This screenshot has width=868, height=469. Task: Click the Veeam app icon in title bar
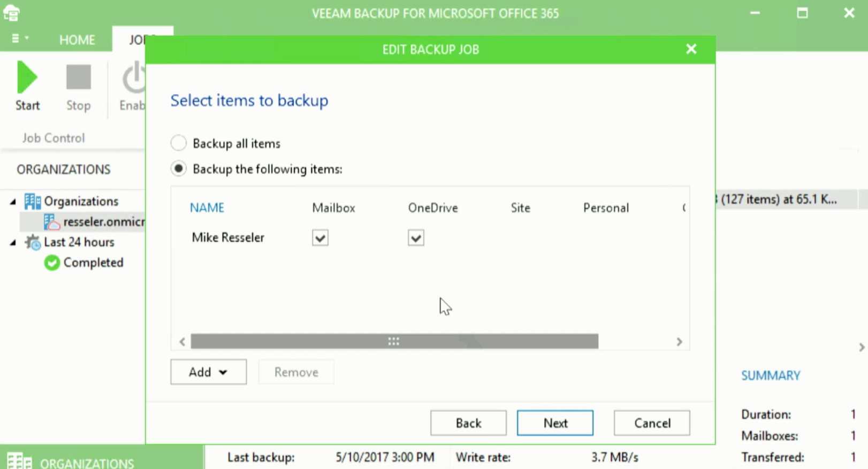[11, 13]
